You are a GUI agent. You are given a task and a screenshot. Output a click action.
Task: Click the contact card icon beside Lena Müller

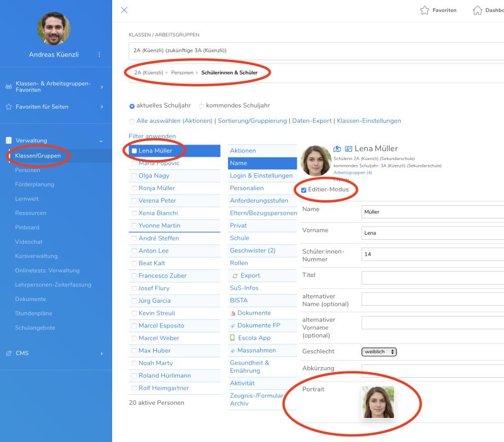pyautogui.click(x=348, y=149)
